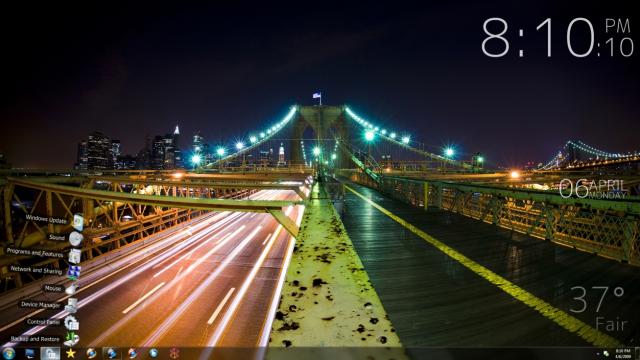Launch the Backup and Restore icon
This screenshot has height=360, width=640.
click(x=71, y=339)
